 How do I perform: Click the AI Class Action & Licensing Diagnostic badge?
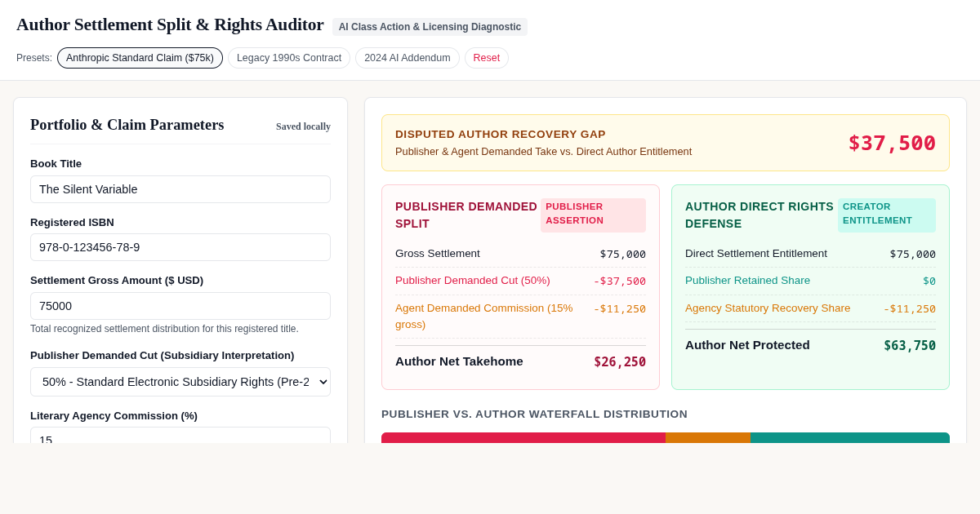coord(430,27)
